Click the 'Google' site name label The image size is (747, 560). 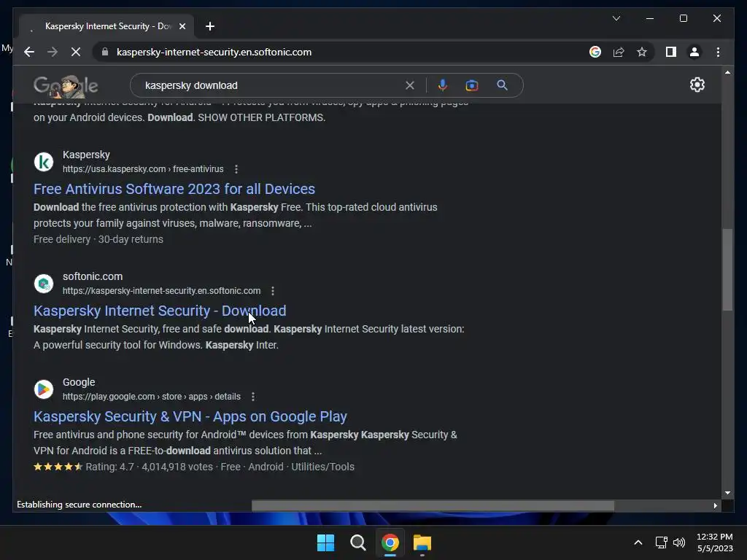coord(79,382)
